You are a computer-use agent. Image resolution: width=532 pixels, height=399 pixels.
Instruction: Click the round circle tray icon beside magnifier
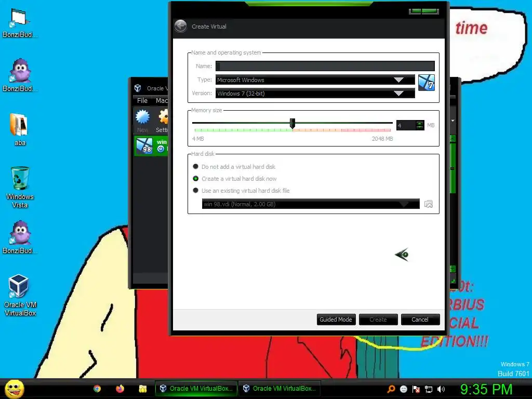click(x=403, y=389)
